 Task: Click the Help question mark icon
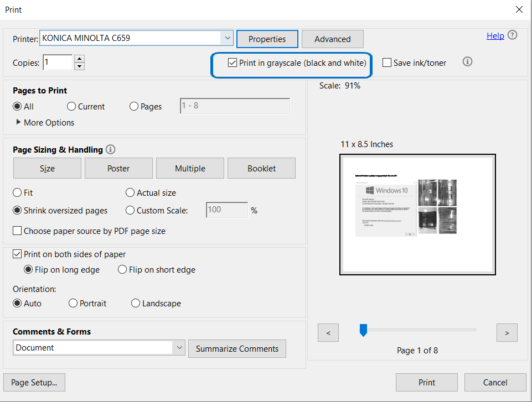(x=512, y=35)
